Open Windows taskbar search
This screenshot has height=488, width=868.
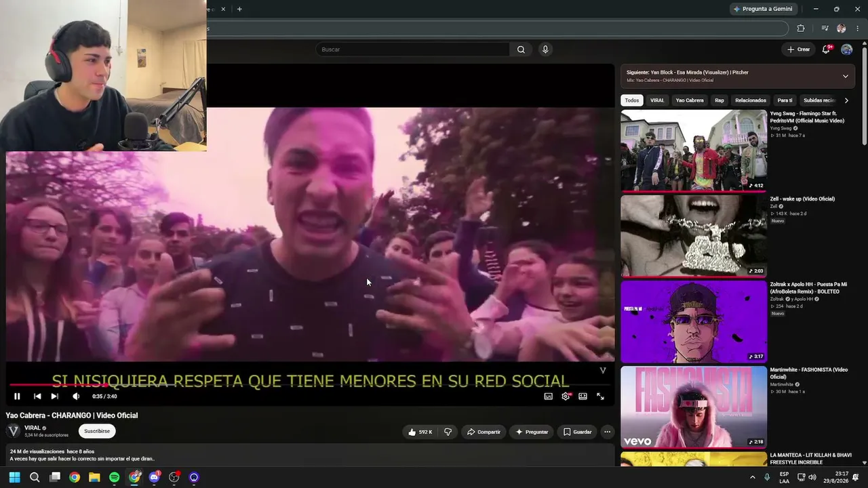point(35,477)
